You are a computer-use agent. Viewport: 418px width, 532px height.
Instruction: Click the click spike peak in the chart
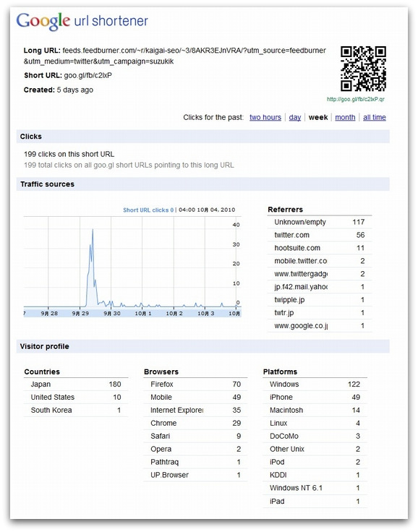pyautogui.click(x=93, y=230)
